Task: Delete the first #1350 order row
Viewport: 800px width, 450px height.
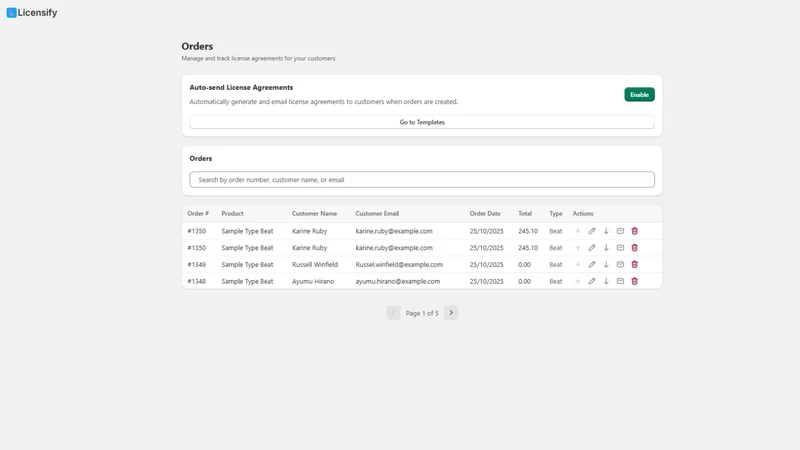Action: tap(635, 231)
